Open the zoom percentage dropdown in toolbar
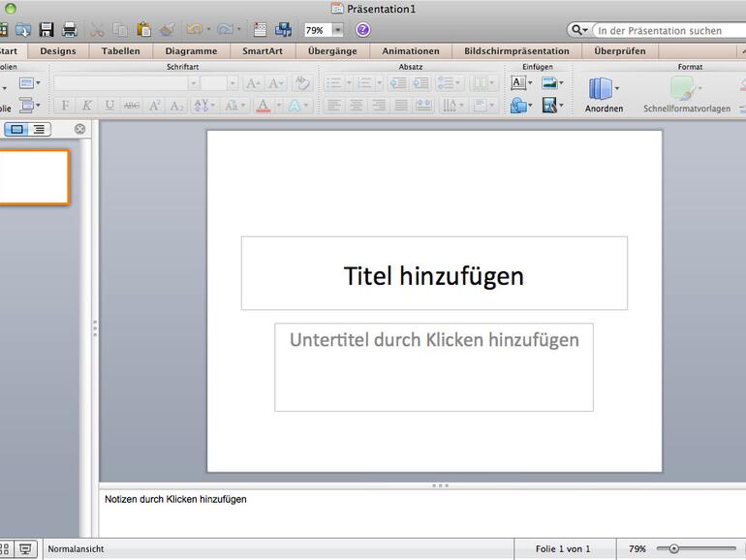This screenshot has width=746, height=560. [x=337, y=30]
